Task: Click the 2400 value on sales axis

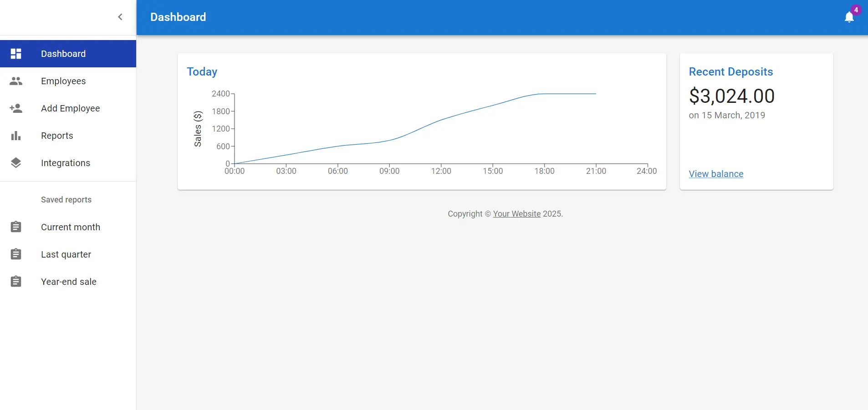Action: click(220, 94)
